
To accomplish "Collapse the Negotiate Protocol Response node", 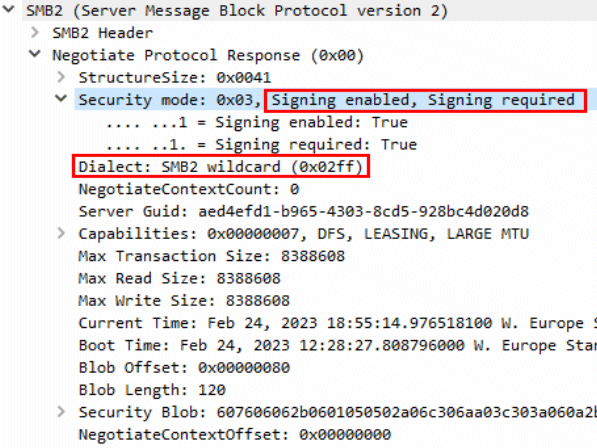I will click(x=35, y=54).
